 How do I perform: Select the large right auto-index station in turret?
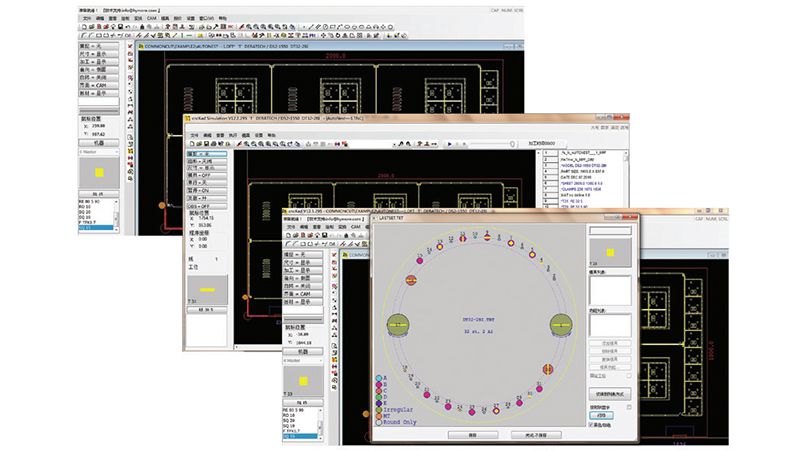pos(560,325)
